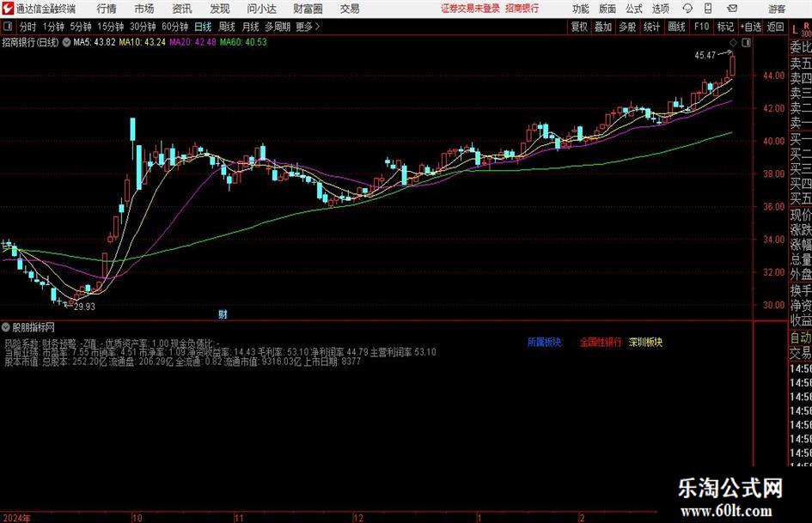The image size is (812, 523).
Task: Open the 交易 menu
Action: pos(350,9)
